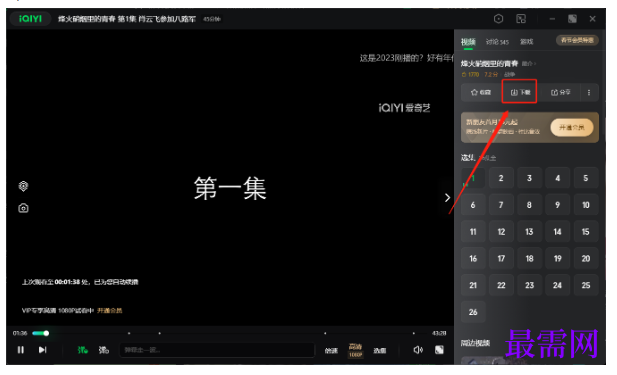This screenshot has height=375, width=617.
Task: Open the three-dot more options menu
Action: [589, 92]
